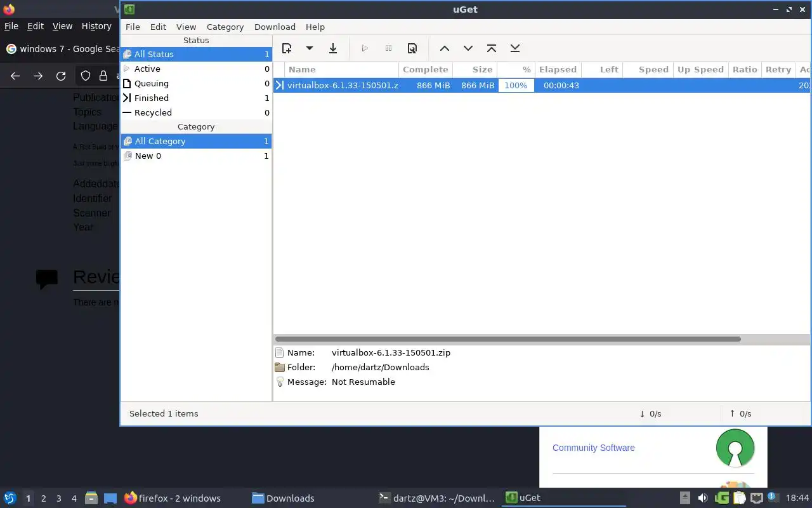Sort by Elapsed column header
This screenshot has width=812, height=508.
click(558, 69)
